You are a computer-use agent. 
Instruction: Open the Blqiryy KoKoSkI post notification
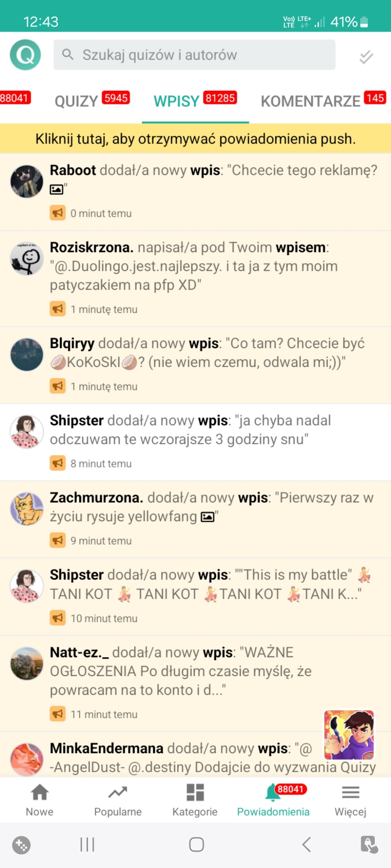195,365
